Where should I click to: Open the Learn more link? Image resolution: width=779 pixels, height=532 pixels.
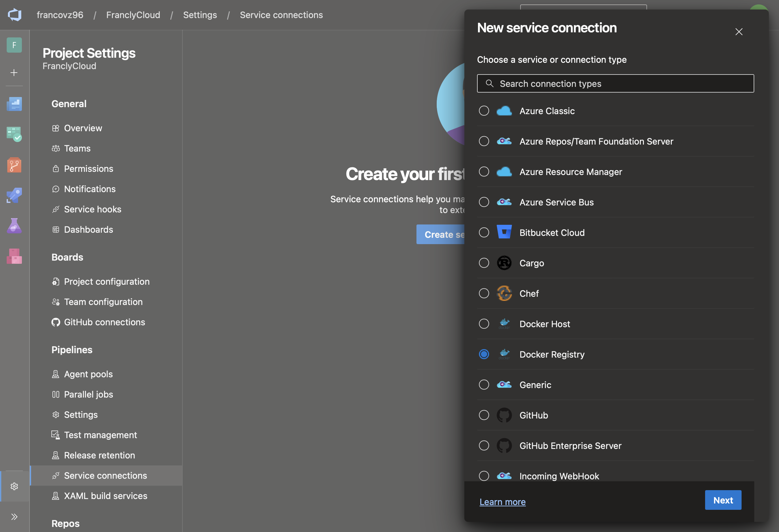(x=502, y=502)
